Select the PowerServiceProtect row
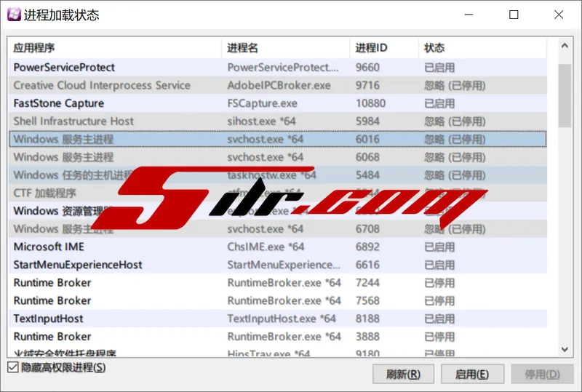Screen dimensions: 582x392 tap(277, 67)
